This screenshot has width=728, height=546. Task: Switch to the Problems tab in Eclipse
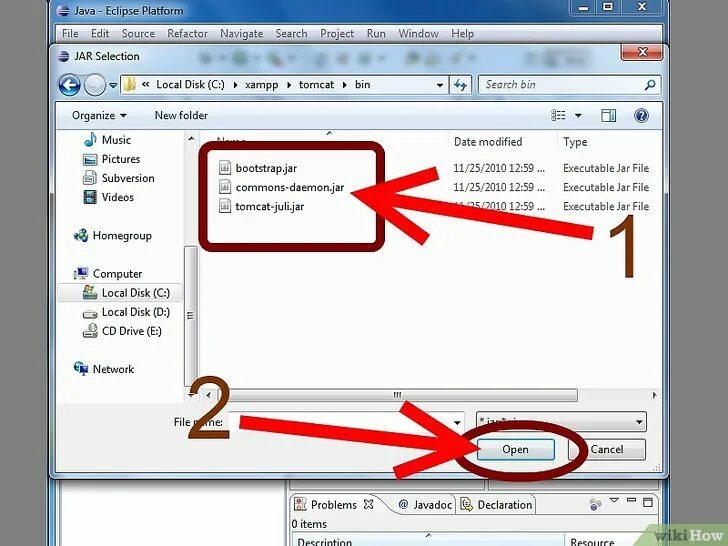pos(332,505)
